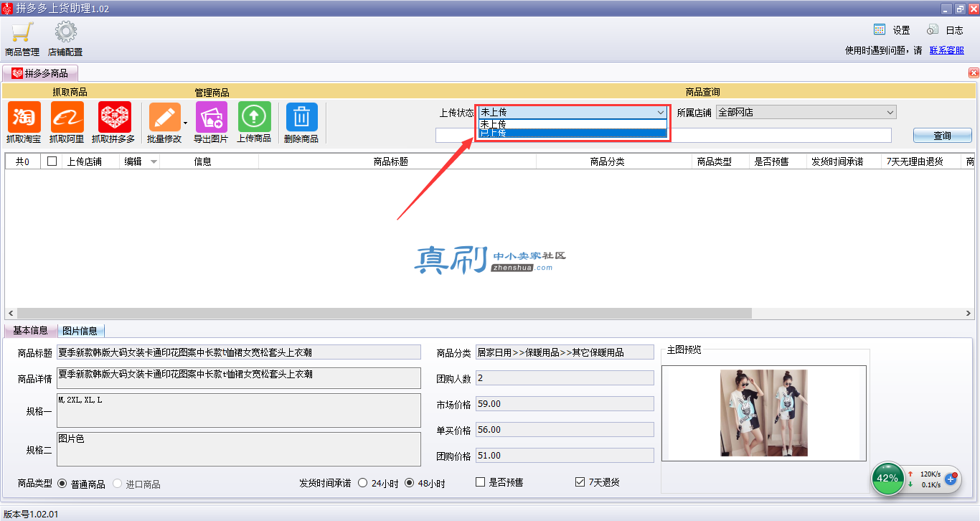Open 商品管理 shopping cart icon
Screen dimensions: 980x521
[22, 33]
